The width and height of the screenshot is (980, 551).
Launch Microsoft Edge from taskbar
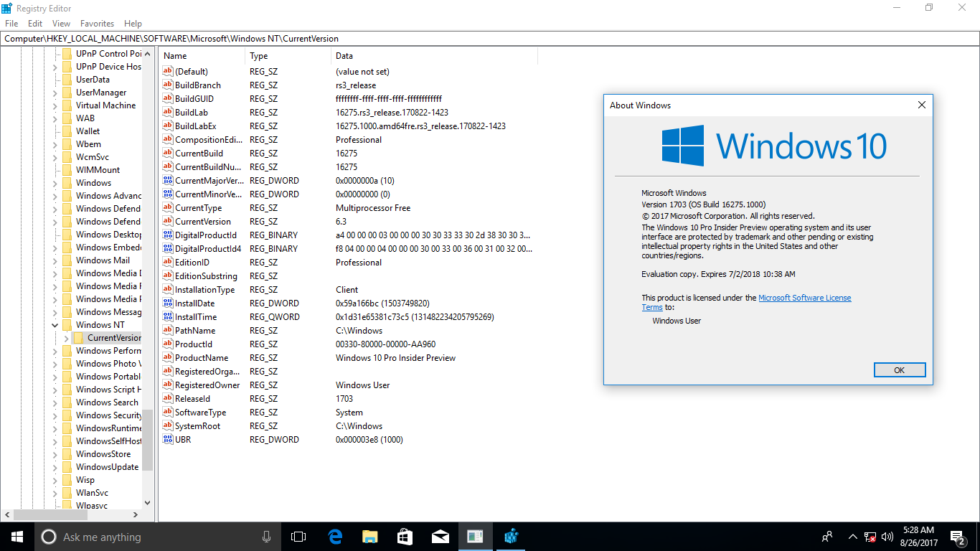pos(335,537)
